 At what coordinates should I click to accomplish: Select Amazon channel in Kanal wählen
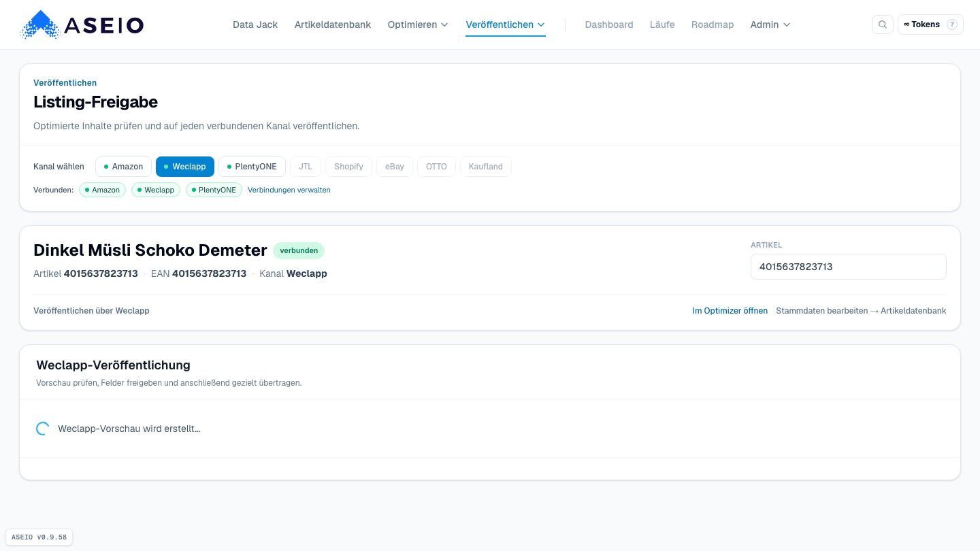pos(123,167)
